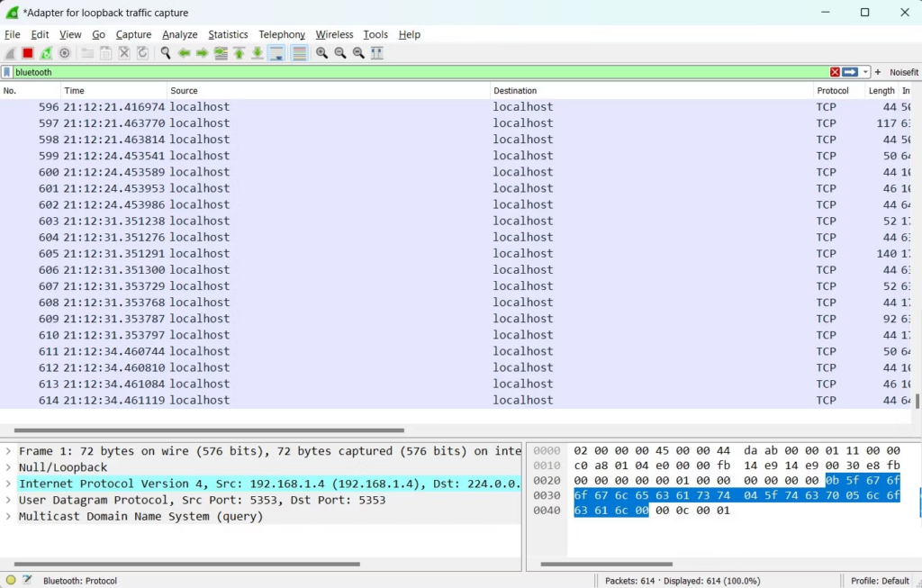Clear the bluetooth display filter
This screenshot has height=588, width=922.
835,72
